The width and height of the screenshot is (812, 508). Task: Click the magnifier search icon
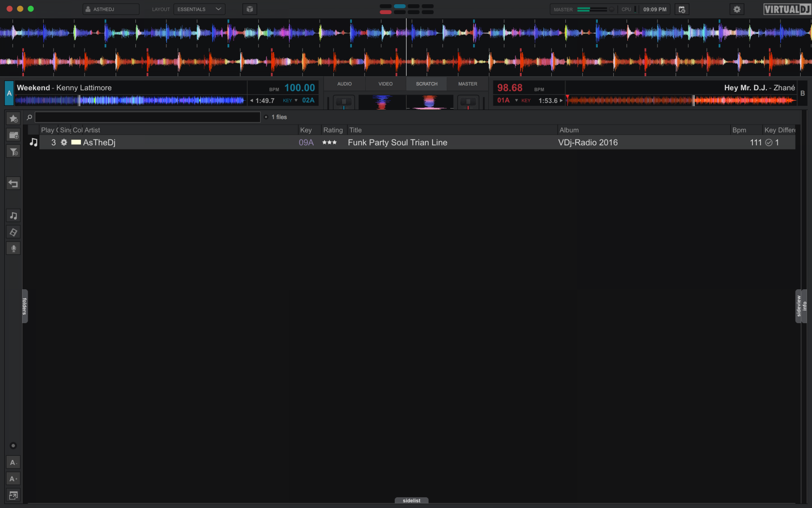click(29, 117)
